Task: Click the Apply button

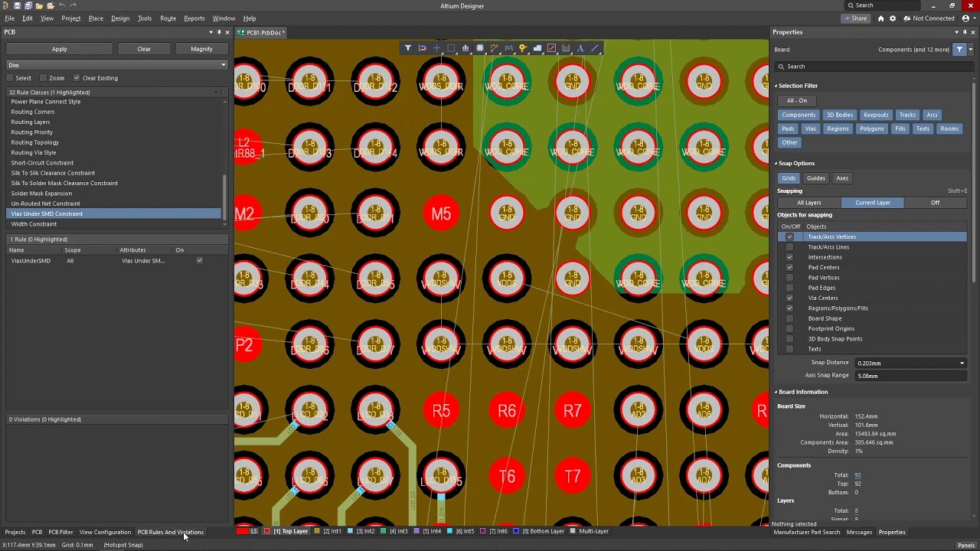Action: pos(59,49)
